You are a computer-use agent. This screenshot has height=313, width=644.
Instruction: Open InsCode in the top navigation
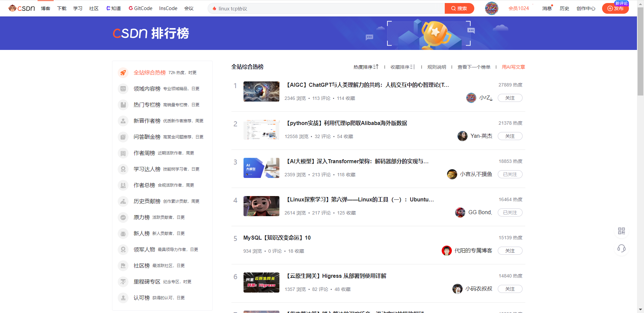tap(168, 8)
